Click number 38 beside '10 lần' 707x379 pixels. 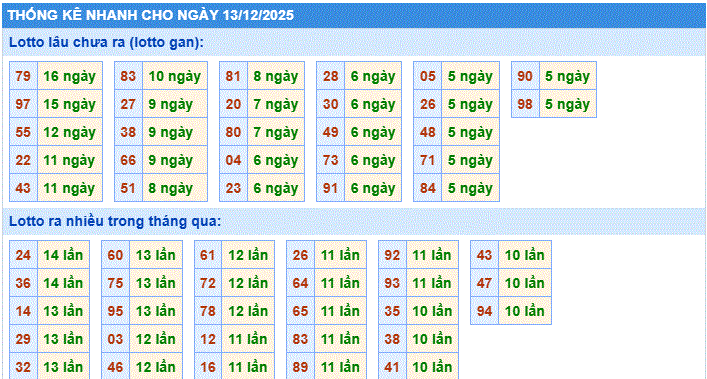[392, 339]
